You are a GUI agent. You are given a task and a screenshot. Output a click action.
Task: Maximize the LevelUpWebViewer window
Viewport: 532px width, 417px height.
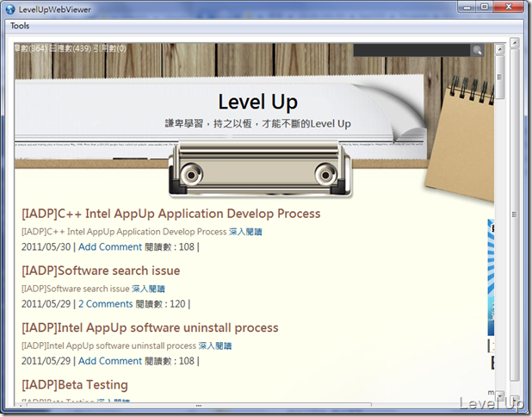coord(485,7)
